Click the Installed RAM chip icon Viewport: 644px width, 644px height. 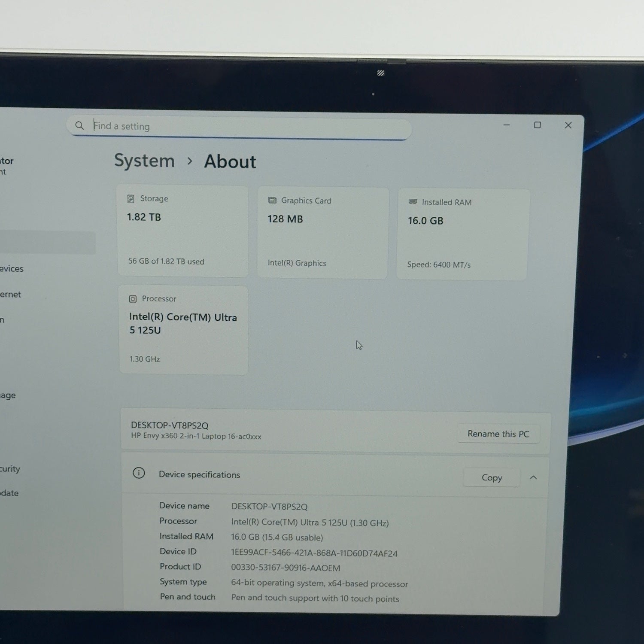413,202
